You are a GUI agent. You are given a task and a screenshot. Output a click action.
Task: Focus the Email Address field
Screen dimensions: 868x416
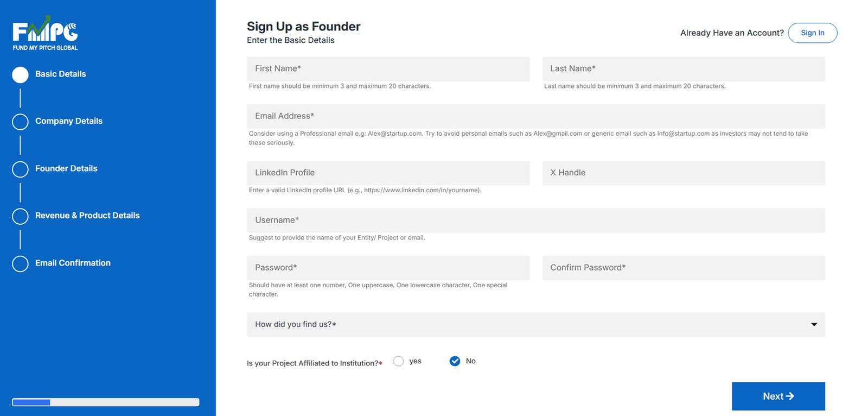[535, 116]
